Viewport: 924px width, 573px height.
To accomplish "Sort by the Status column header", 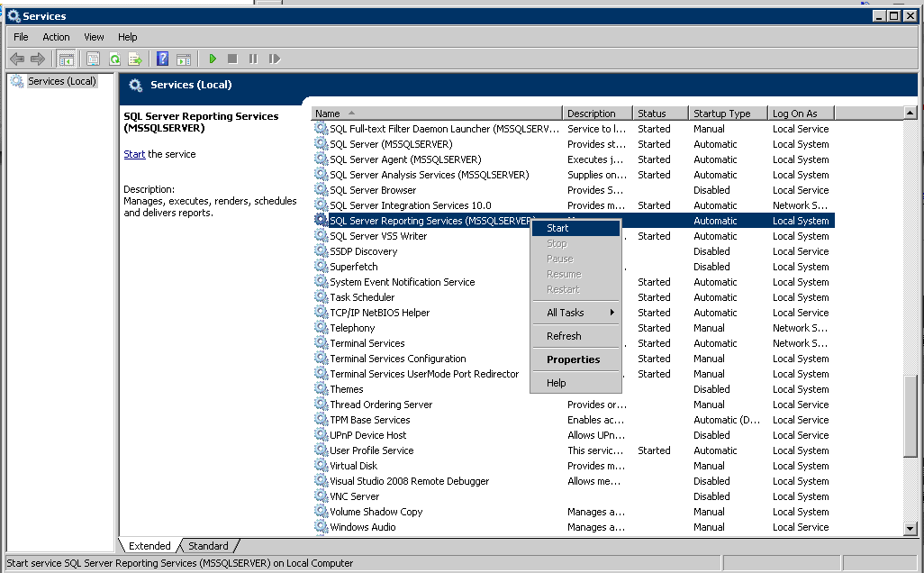I will pos(661,114).
